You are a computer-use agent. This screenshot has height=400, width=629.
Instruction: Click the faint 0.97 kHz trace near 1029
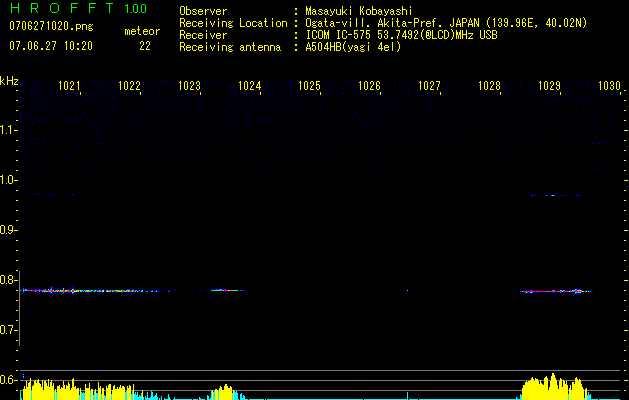point(554,195)
